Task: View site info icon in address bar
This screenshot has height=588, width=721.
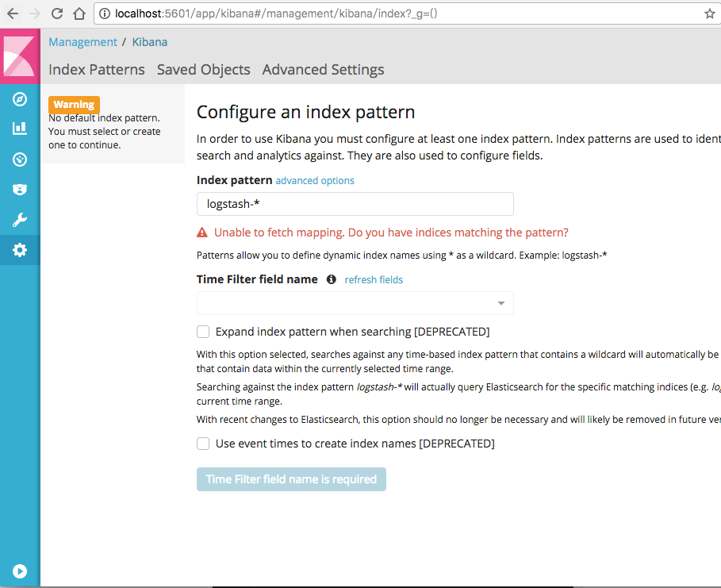Action: pos(105,13)
